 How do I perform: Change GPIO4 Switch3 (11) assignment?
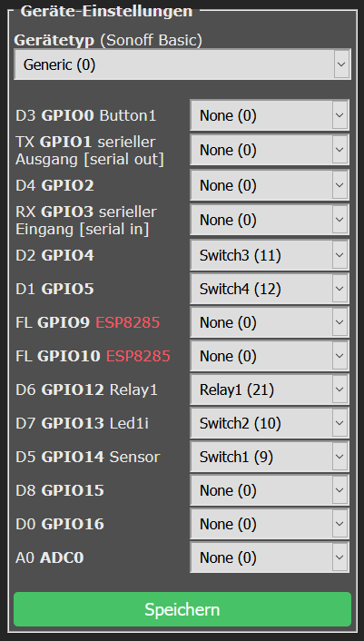click(270, 255)
